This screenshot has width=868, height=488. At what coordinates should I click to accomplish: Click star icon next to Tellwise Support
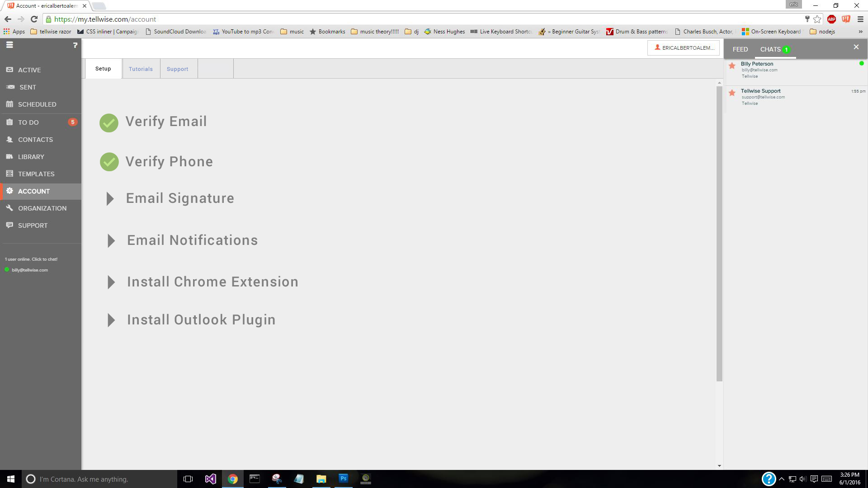732,93
